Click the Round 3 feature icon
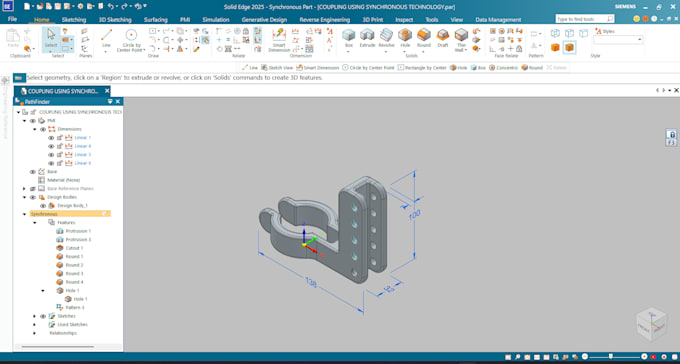680x364 pixels. [x=60, y=273]
